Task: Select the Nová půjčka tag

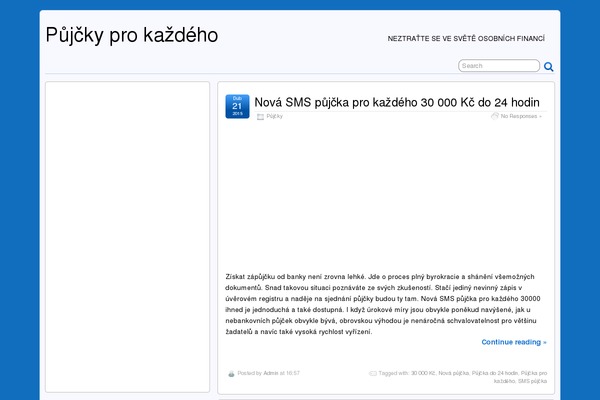Action: click(453, 373)
